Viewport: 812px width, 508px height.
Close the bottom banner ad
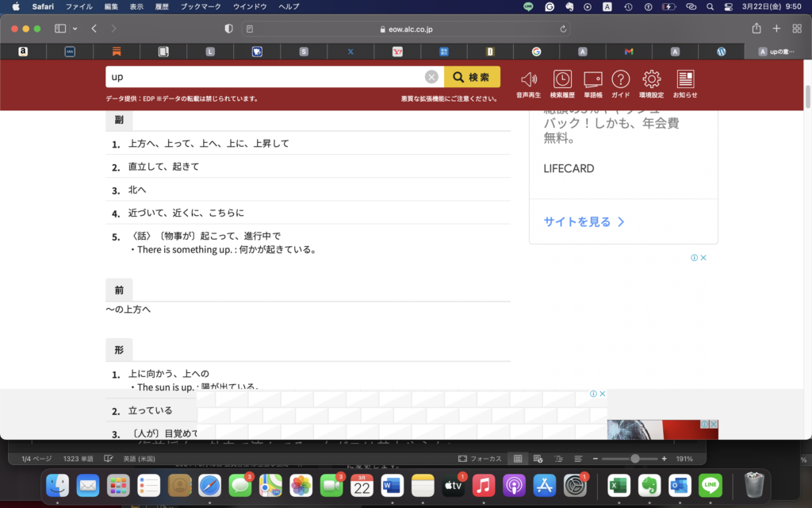pyautogui.click(x=603, y=394)
